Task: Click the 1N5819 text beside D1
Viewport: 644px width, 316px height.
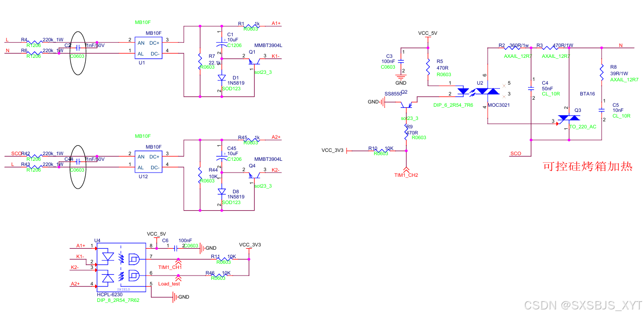Action: (236, 83)
